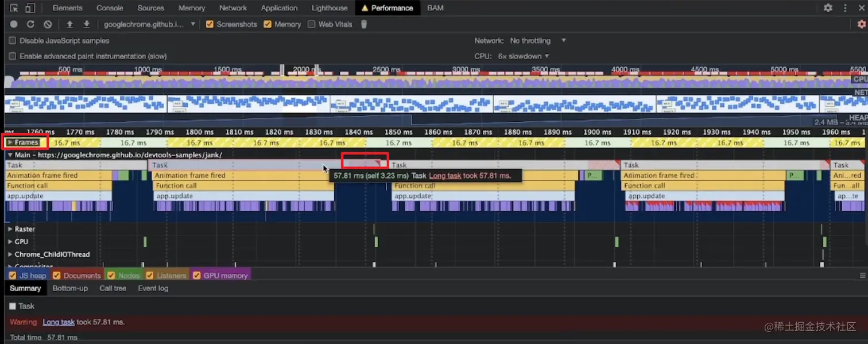Open CPU 6x slowdown dropdown
Viewport: 868px width, 344px height.
click(524, 56)
